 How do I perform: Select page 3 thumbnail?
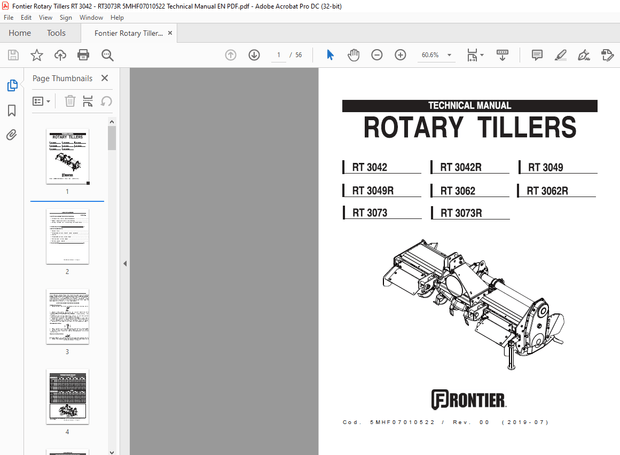coord(67,317)
